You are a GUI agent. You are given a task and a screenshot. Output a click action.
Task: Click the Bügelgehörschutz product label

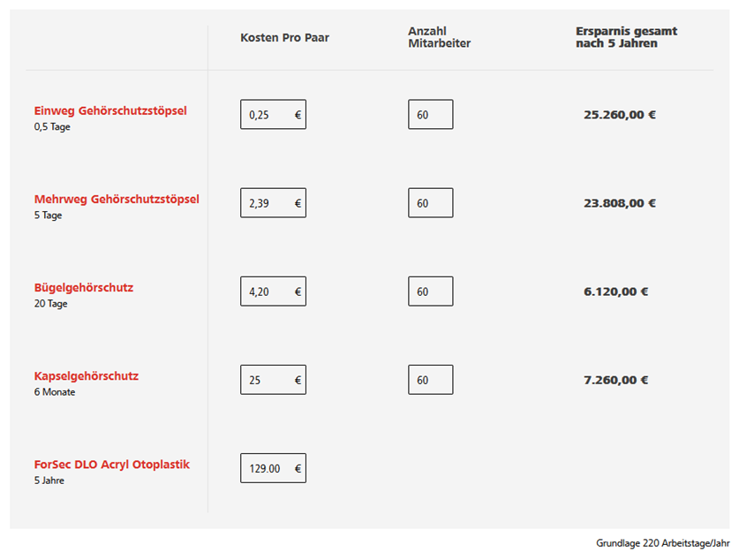point(84,287)
